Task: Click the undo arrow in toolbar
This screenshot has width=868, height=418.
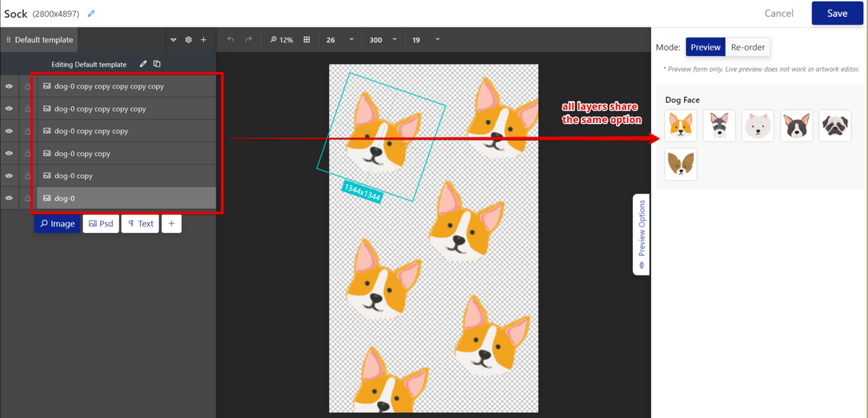Action: pos(231,40)
